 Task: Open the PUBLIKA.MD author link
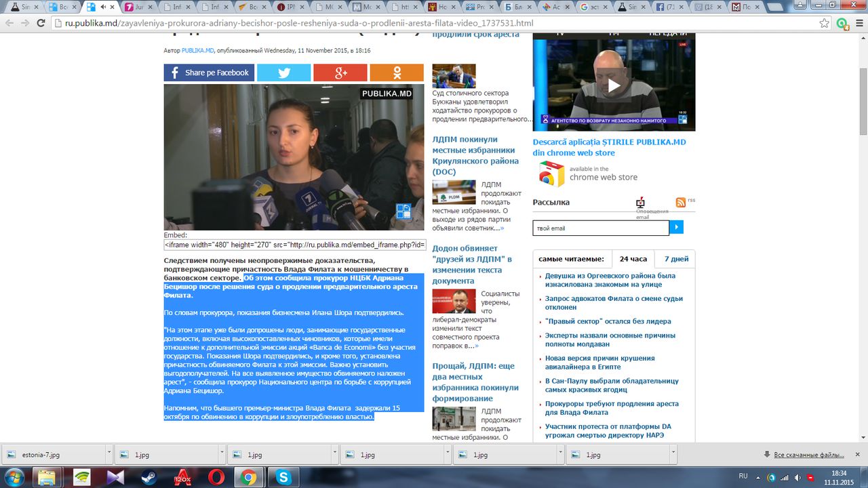click(198, 51)
